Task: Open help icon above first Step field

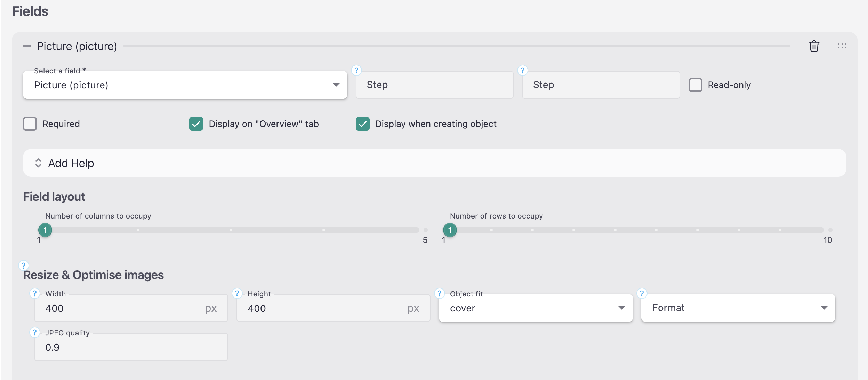Action: 356,70
